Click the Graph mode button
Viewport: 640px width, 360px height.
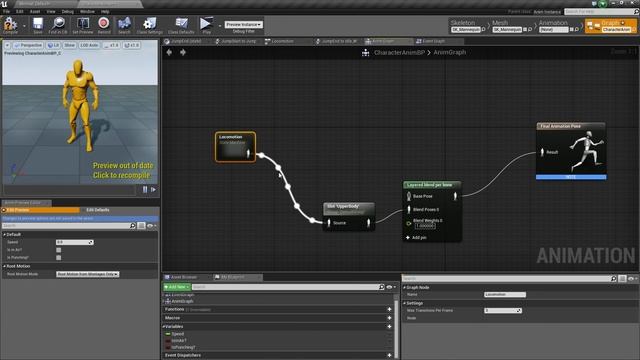(x=611, y=26)
